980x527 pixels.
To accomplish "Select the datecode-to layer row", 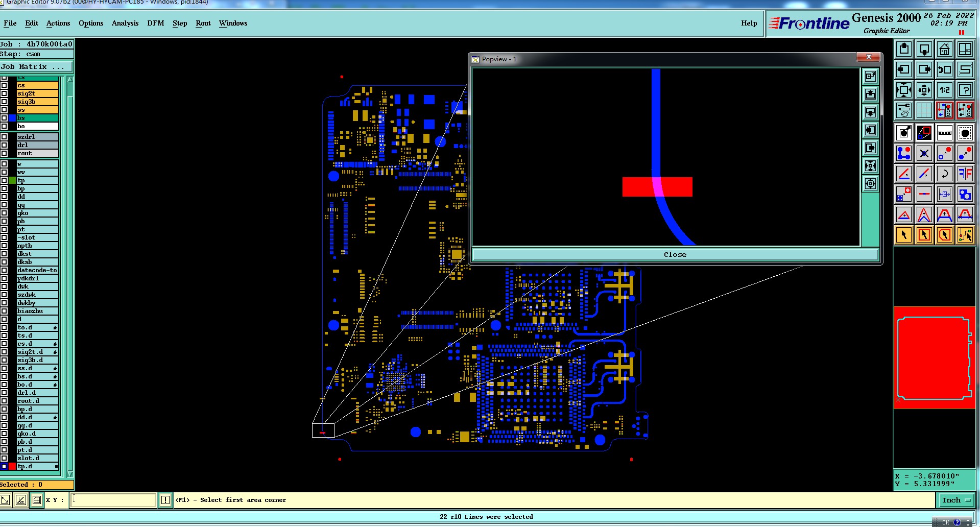I will pyautogui.click(x=37, y=270).
